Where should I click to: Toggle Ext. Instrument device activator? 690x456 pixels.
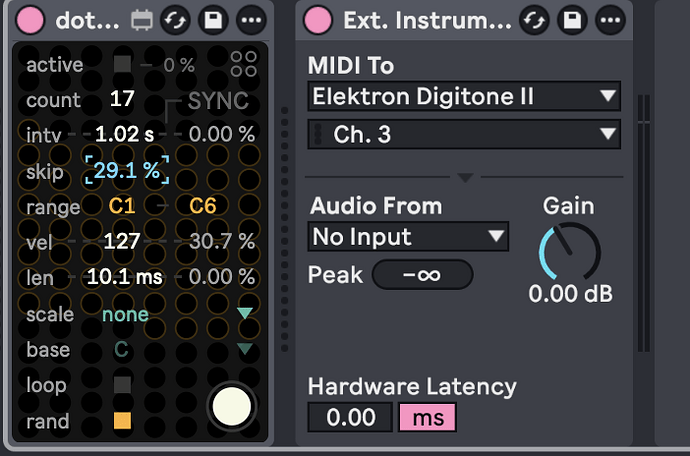(318, 20)
